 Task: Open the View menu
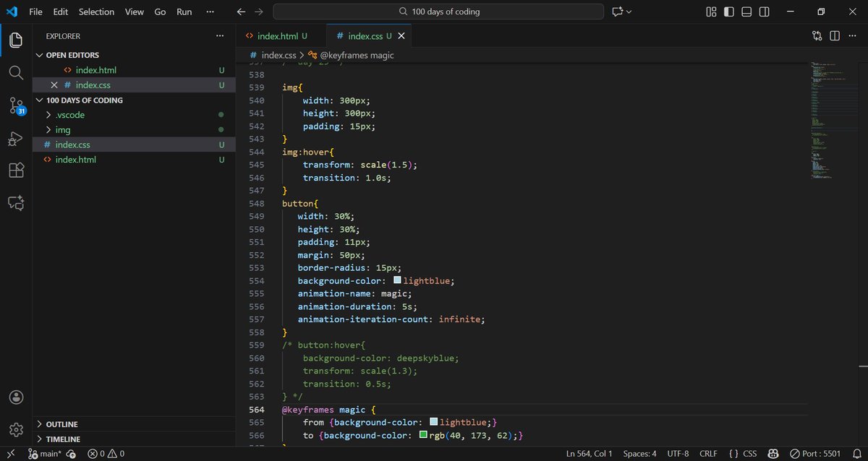tap(134, 12)
